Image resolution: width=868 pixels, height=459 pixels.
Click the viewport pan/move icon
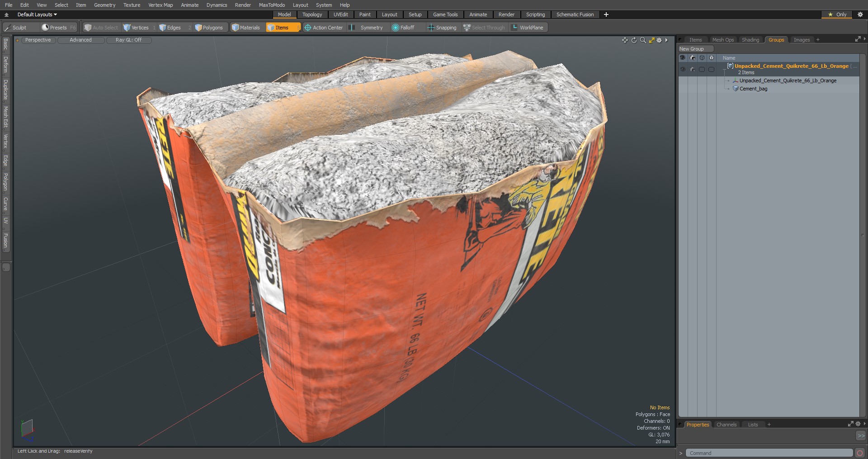click(625, 40)
